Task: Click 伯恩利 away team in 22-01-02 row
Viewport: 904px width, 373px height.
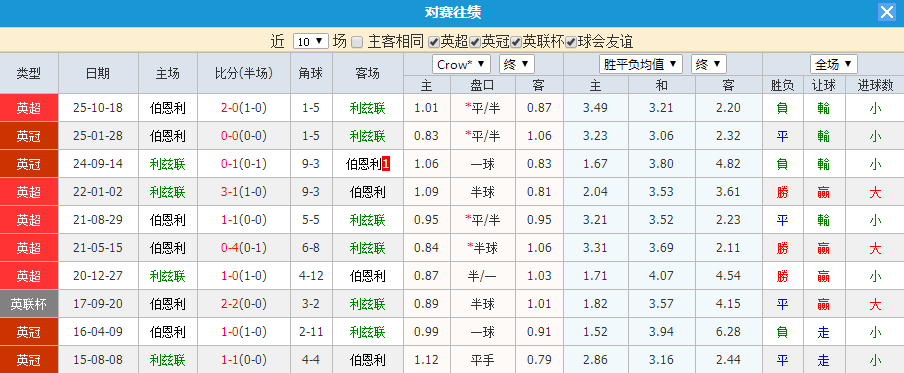Action: (x=367, y=192)
